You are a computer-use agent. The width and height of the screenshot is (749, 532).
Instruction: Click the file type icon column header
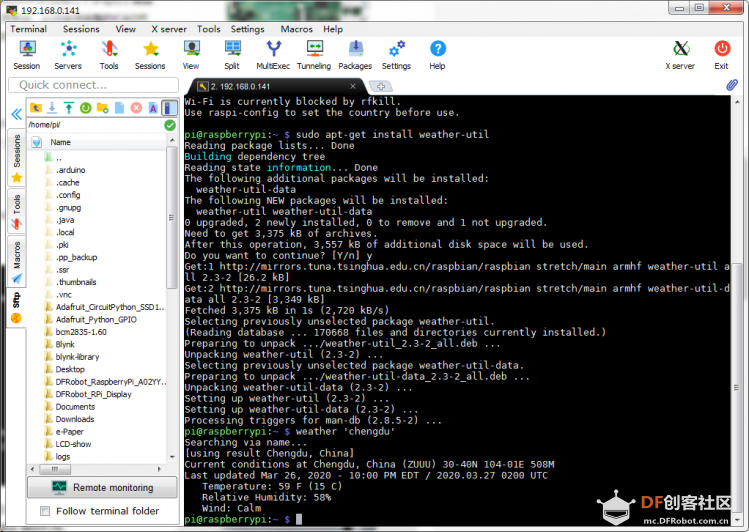tap(36, 142)
